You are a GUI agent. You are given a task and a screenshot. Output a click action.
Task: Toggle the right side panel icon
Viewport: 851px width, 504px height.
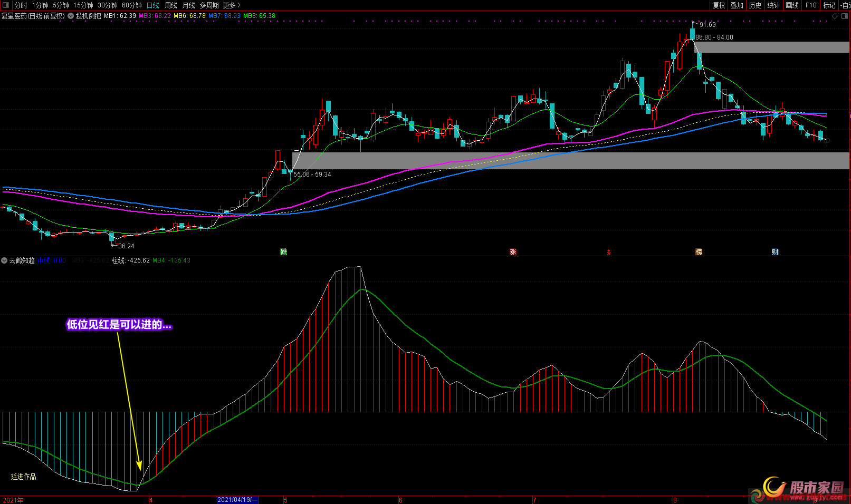845,16
